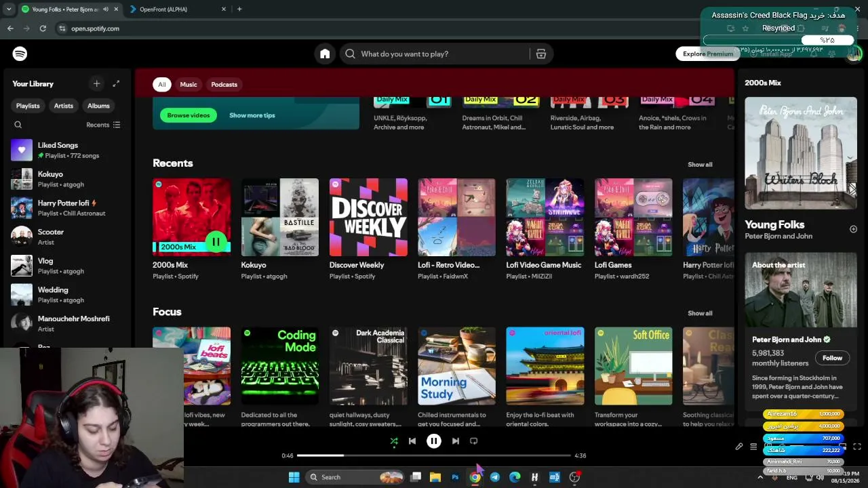Open Windows Start menu
The image size is (868, 488).
point(294,477)
